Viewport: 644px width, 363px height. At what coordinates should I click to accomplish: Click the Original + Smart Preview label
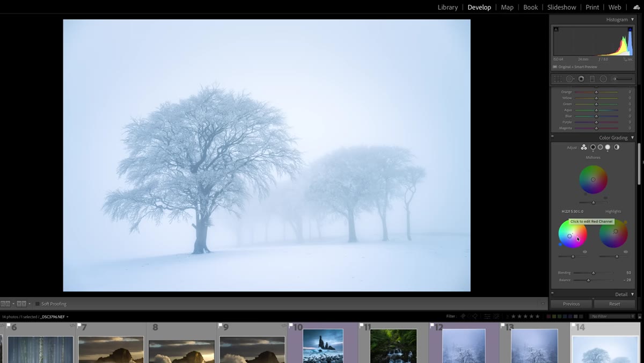(577, 67)
